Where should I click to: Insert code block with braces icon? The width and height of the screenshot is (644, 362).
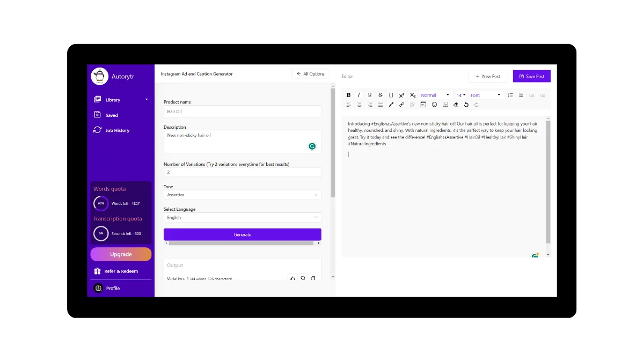tap(391, 95)
